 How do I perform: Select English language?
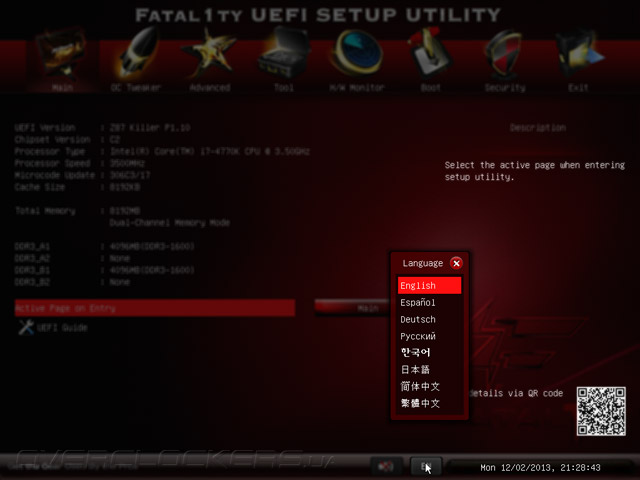click(429, 285)
